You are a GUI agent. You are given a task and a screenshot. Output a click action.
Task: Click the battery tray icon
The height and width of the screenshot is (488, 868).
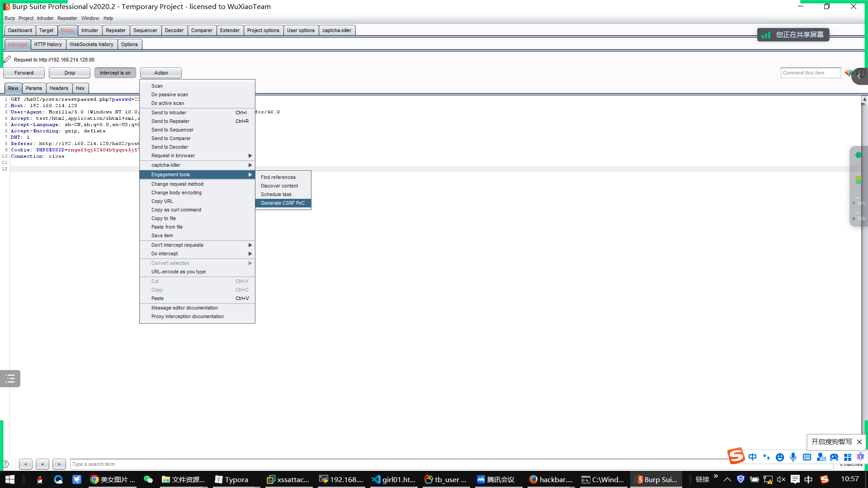point(754,479)
